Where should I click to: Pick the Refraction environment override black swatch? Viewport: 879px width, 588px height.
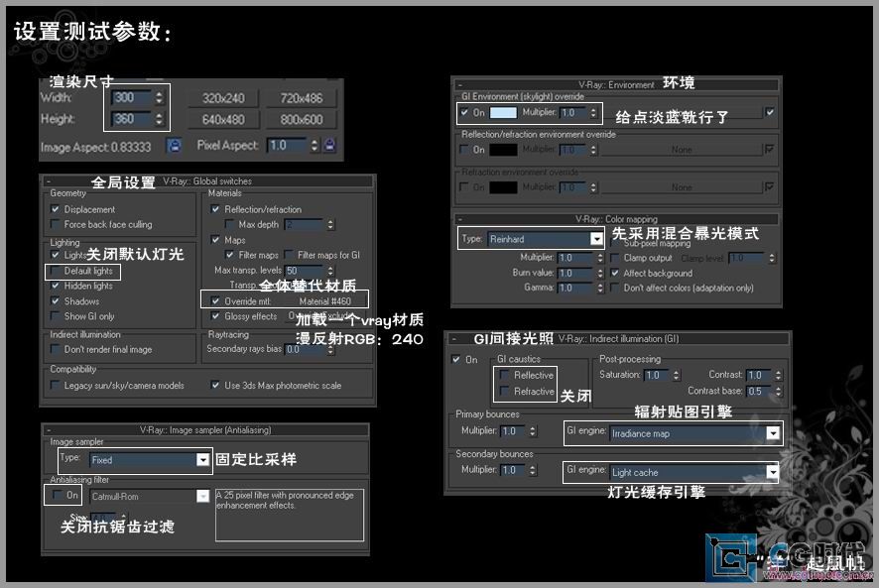pos(503,187)
